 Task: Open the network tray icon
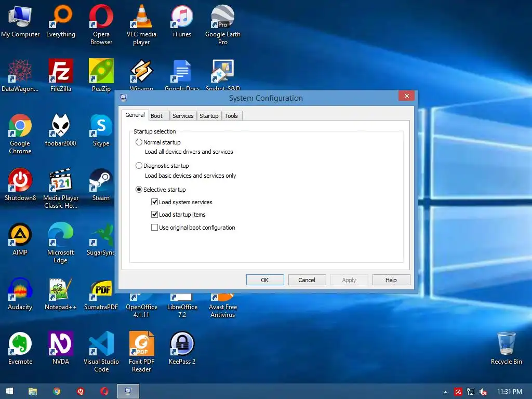click(x=471, y=392)
